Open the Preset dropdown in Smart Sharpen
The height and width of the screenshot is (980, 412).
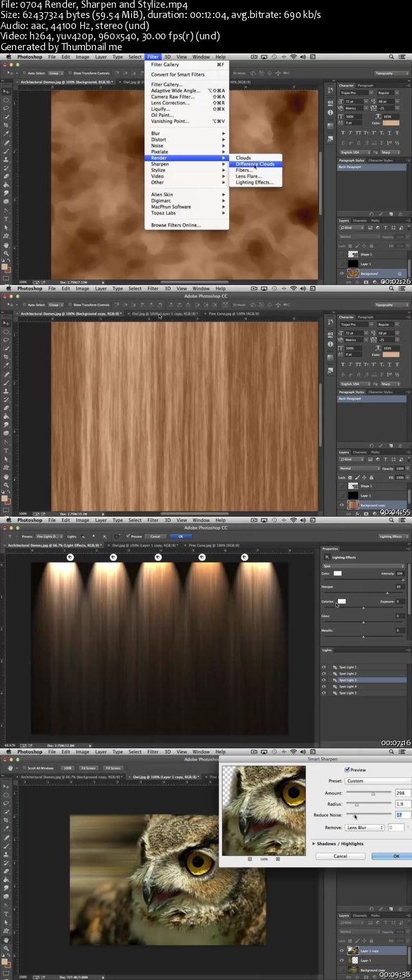point(379,781)
